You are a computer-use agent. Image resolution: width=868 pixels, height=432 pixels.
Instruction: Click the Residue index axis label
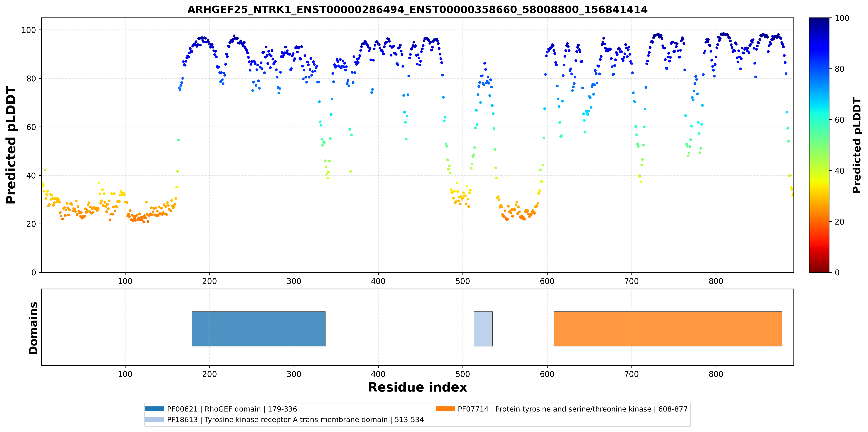[418, 387]
